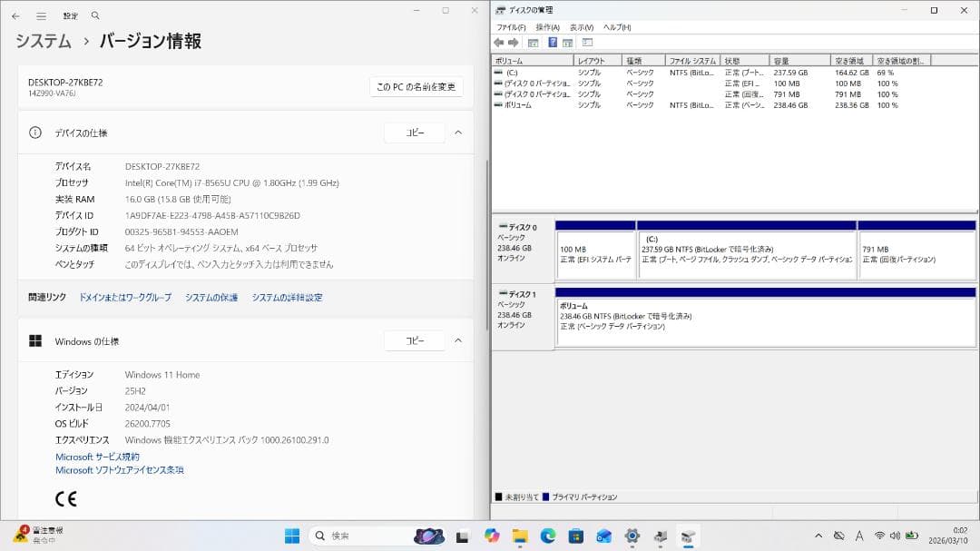
Task: Open システムの詳細設定 link
Action: point(287,298)
